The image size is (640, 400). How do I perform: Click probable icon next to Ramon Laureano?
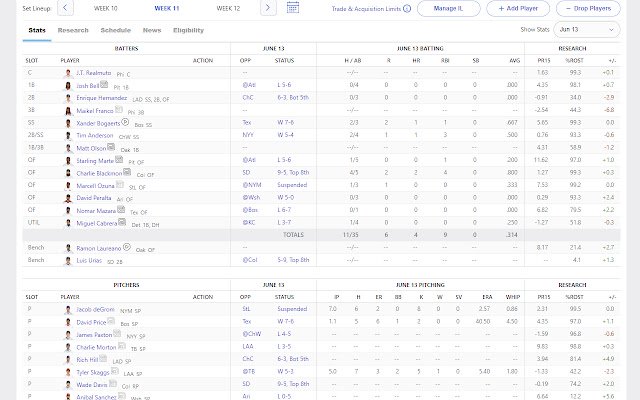click(x=127, y=247)
